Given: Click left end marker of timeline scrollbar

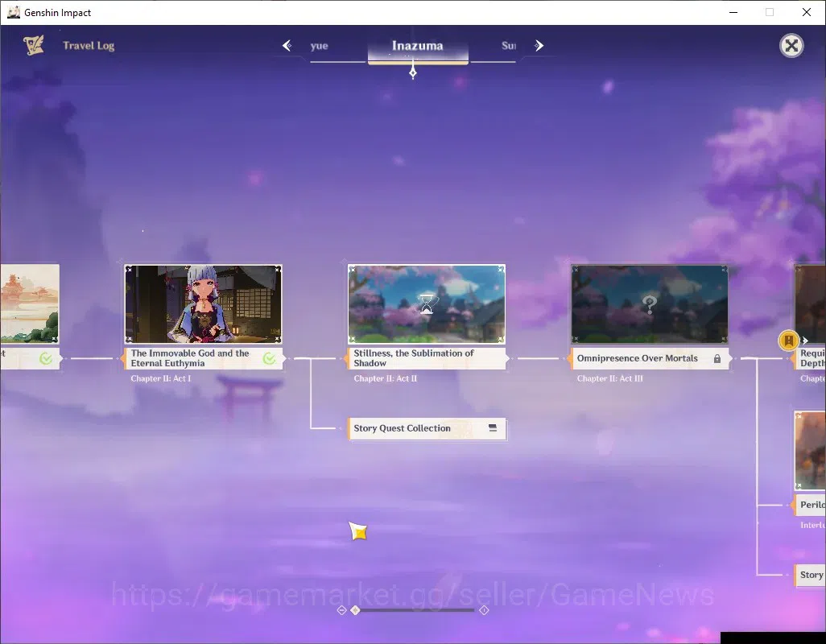Looking at the screenshot, I should [x=341, y=610].
